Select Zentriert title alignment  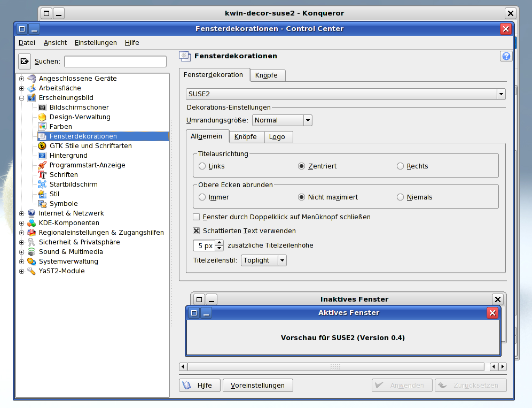click(x=301, y=166)
